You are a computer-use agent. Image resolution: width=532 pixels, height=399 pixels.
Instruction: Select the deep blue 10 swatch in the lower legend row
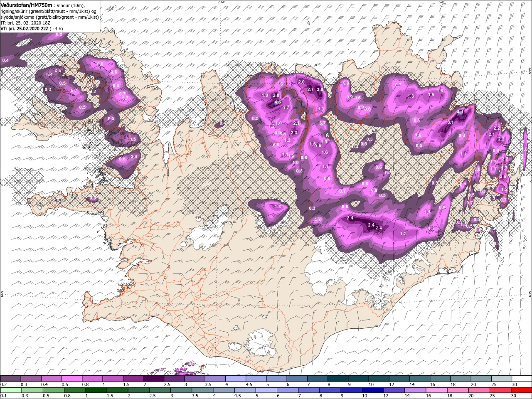(x=373, y=390)
